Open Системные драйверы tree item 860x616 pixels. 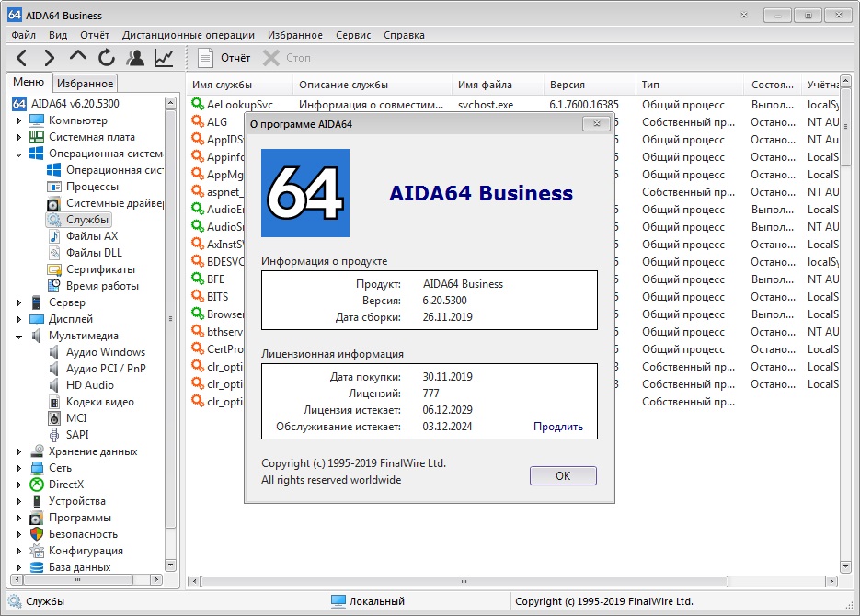tap(105, 203)
